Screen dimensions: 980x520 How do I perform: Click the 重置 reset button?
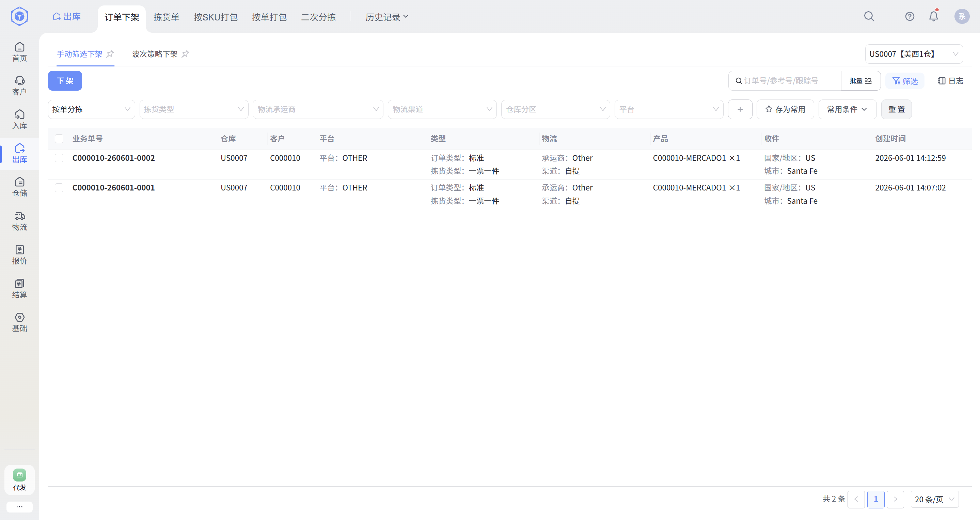pos(896,109)
